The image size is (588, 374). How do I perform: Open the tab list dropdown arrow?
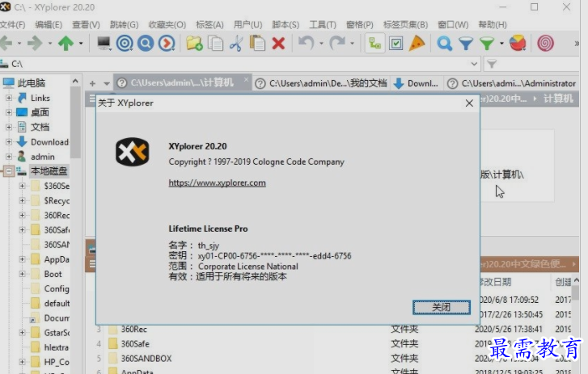click(107, 83)
